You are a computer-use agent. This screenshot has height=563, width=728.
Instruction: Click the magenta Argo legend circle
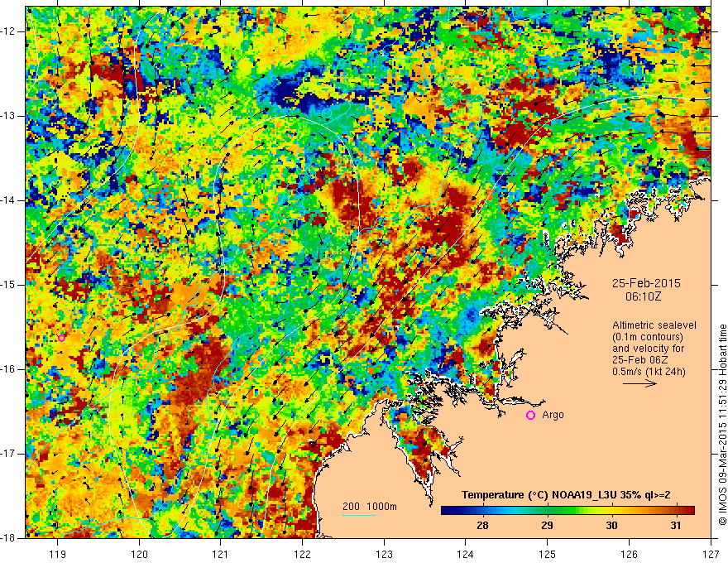pyautogui.click(x=530, y=416)
